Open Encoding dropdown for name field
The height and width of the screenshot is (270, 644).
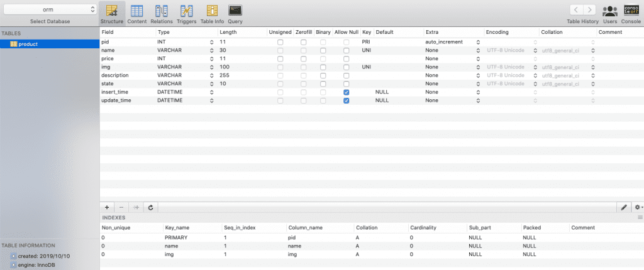click(x=535, y=50)
